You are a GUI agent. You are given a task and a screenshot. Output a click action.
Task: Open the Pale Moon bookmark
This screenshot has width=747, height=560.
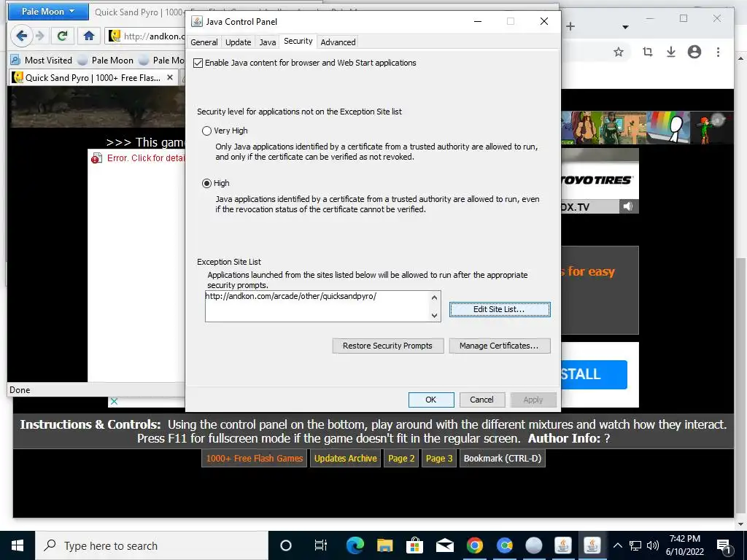(106, 61)
